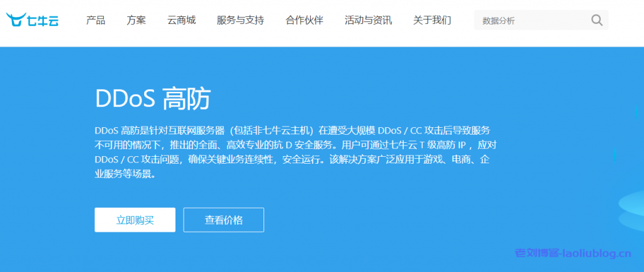This screenshot has width=644, height=272.
Task: Click the 查看价格 button
Action: coord(224,220)
